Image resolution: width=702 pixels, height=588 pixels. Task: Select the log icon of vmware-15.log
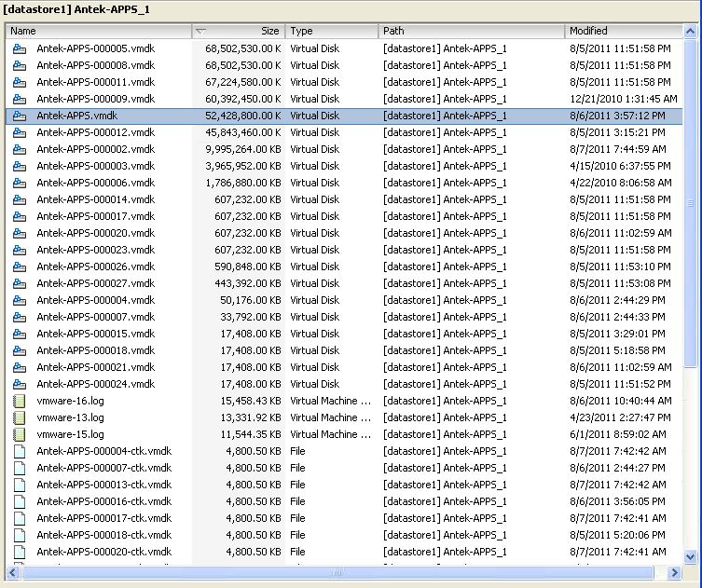20,434
